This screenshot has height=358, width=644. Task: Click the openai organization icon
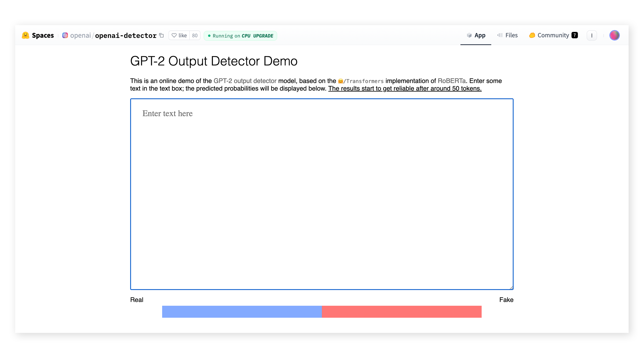click(x=65, y=36)
